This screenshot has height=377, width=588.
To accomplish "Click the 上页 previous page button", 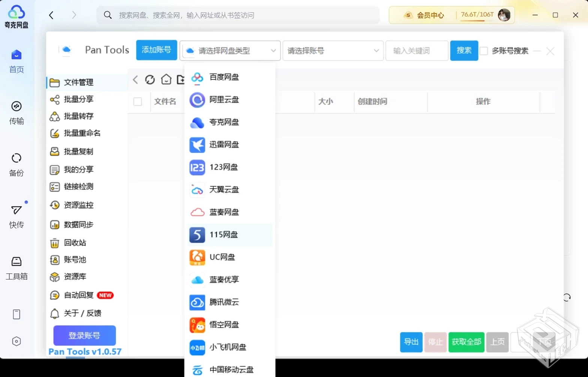I will [498, 342].
